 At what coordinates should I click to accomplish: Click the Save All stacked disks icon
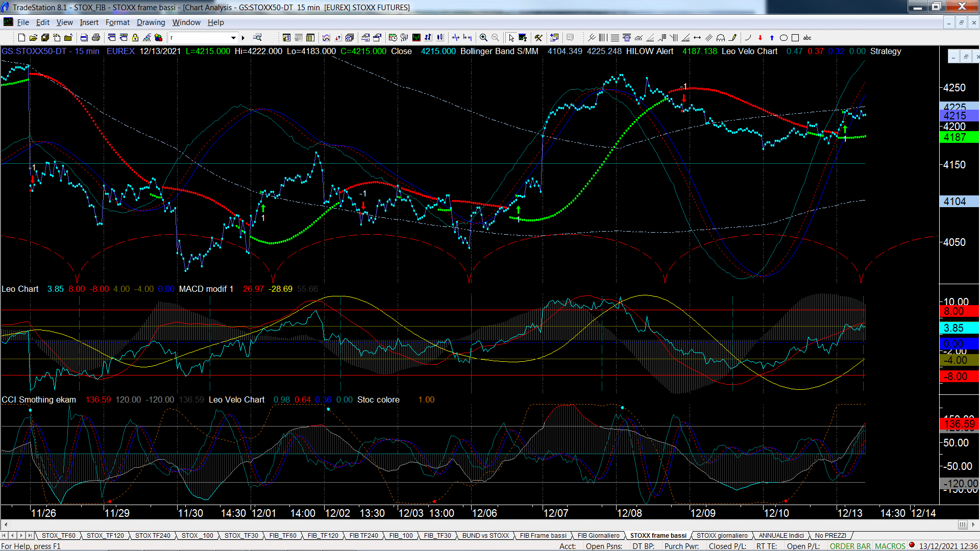[45, 38]
